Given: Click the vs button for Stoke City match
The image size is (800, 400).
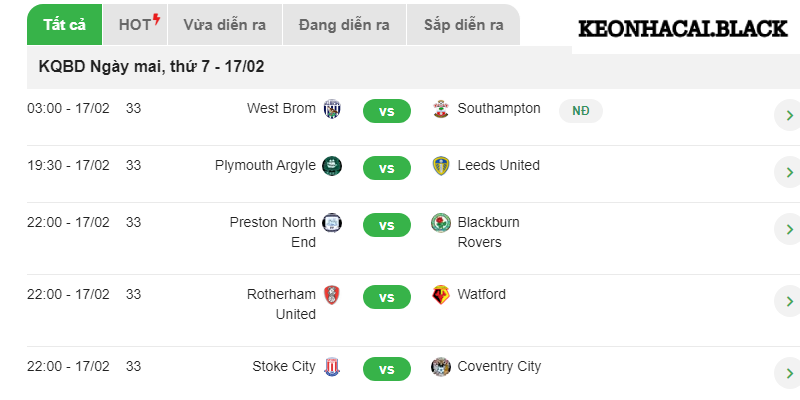Looking at the screenshot, I should 387,369.
